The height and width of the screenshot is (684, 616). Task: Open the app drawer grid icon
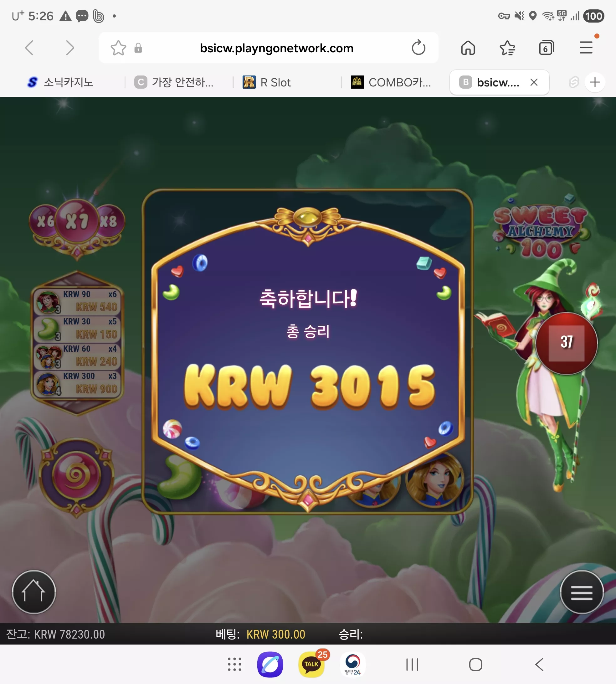pyautogui.click(x=234, y=664)
